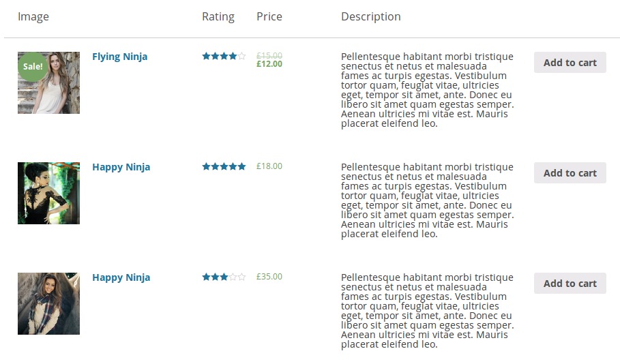Add Flying Ninja to cart
This screenshot has height=364, width=620.
(570, 63)
